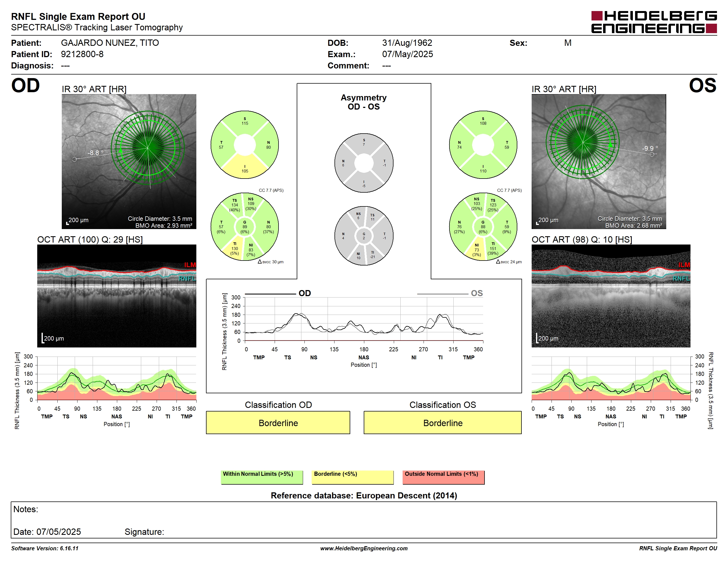Click the Classification OS Borderline box
The height and width of the screenshot is (563, 728).
(x=442, y=423)
